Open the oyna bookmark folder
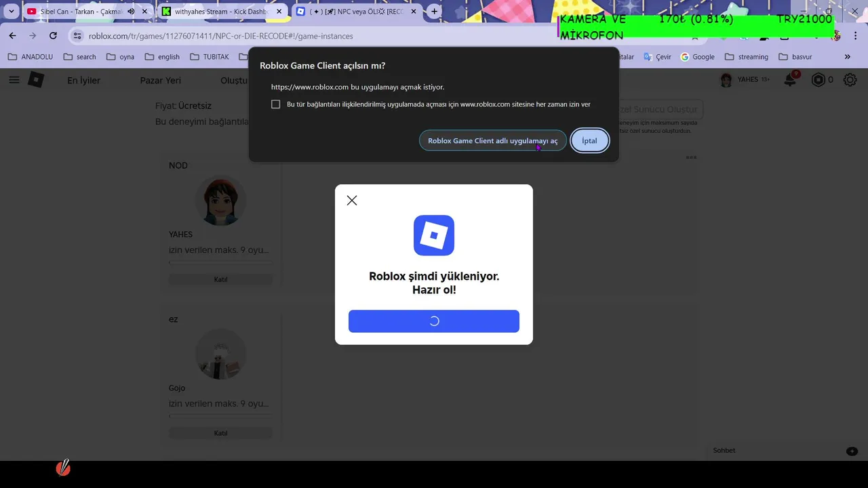This screenshot has width=868, height=488. [120, 57]
